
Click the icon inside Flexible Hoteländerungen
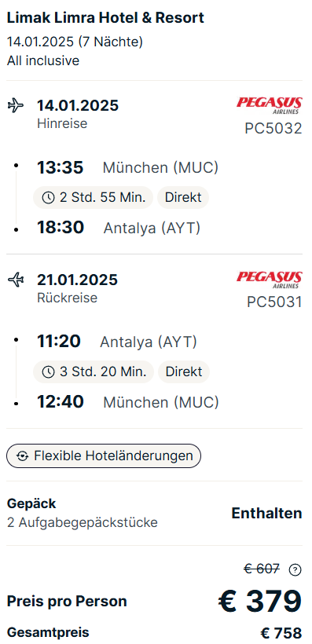point(22,456)
